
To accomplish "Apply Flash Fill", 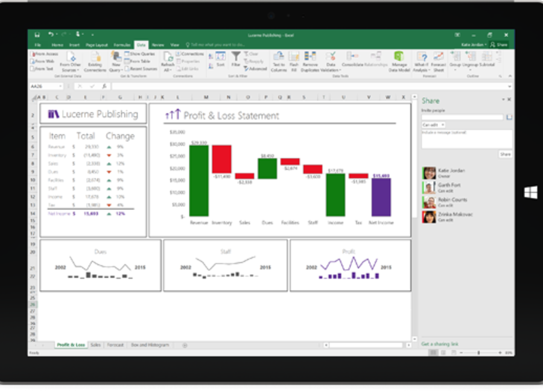I will tap(294, 62).
